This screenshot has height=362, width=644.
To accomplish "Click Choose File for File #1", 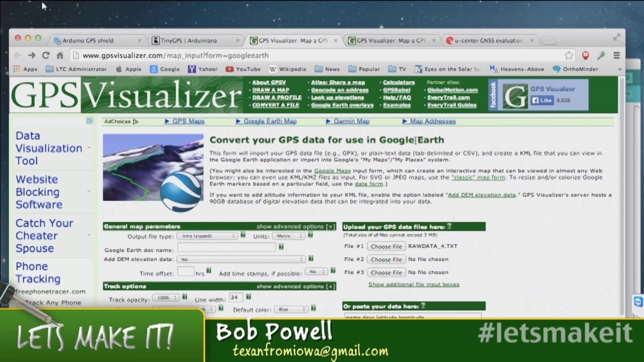I will [x=386, y=246].
